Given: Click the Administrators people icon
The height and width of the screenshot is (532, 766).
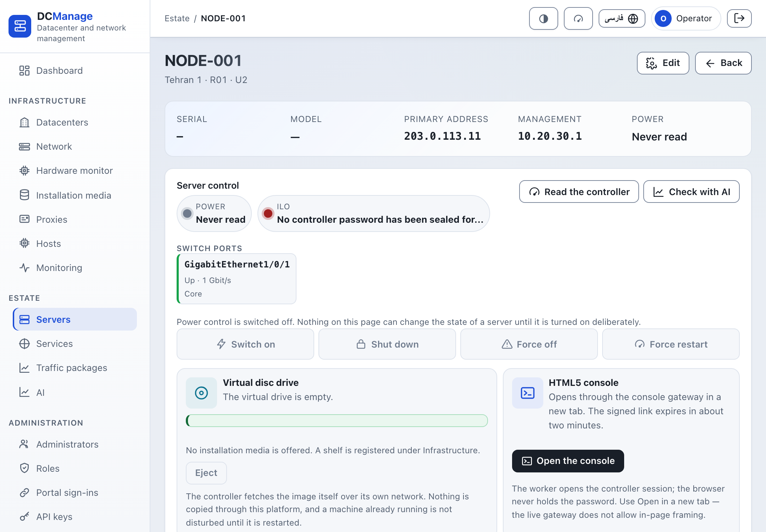Looking at the screenshot, I should pyautogui.click(x=24, y=444).
